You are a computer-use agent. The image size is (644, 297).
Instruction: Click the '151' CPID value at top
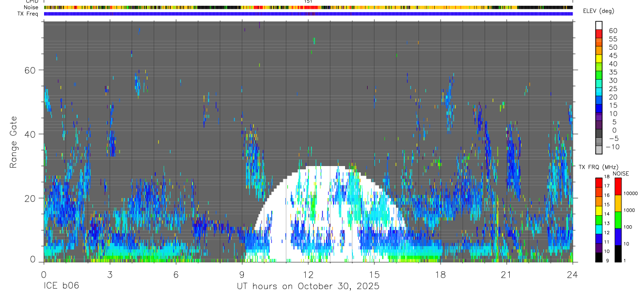[308, 2]
